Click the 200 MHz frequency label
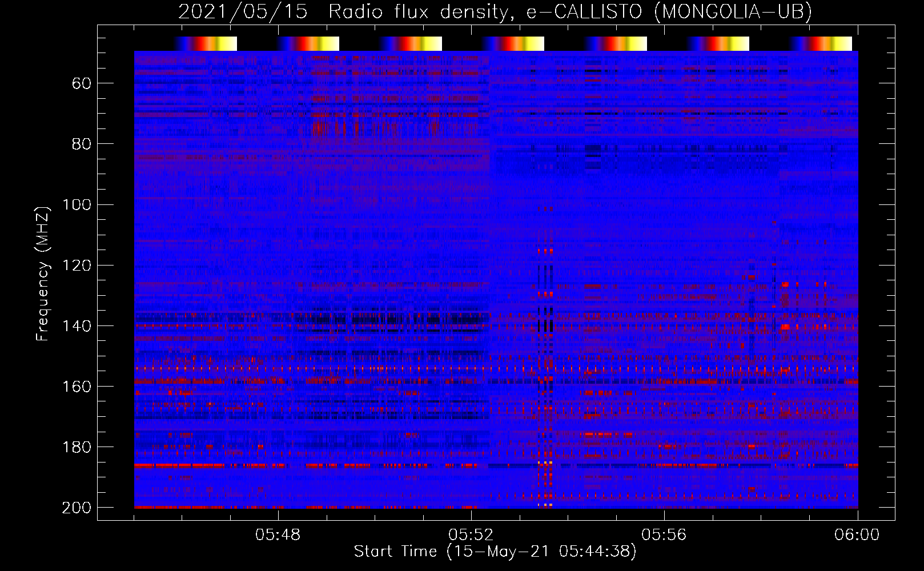 pos(77,507)
